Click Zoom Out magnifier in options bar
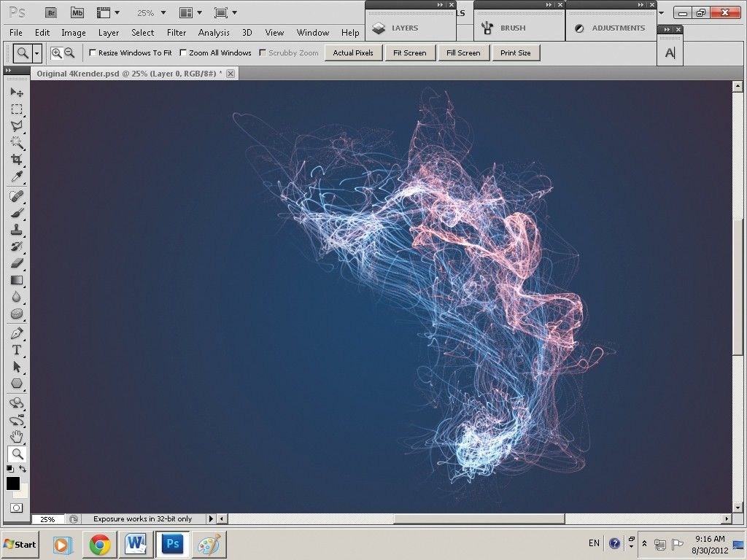 [69, 52]
